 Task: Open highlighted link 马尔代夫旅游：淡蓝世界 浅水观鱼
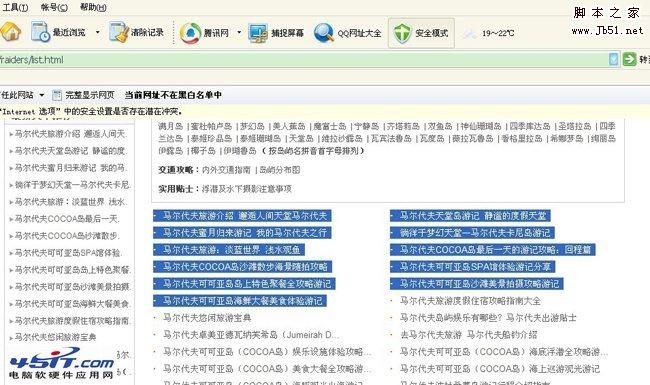232,250
